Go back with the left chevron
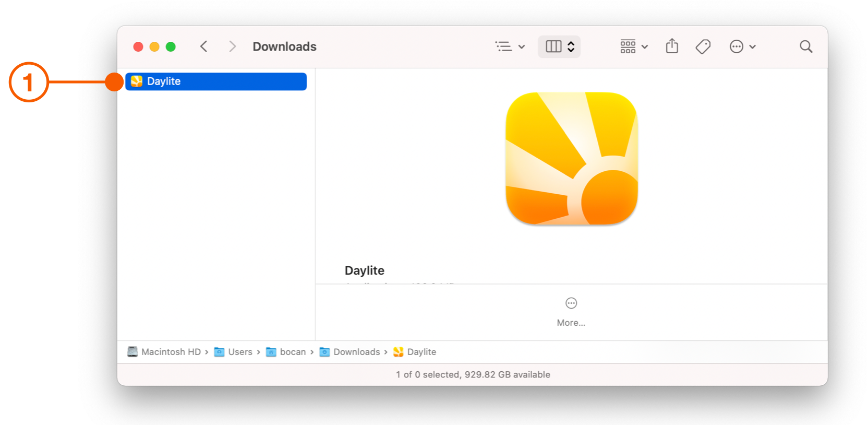Viewport: 868px width, 425px height. (204, 46)
